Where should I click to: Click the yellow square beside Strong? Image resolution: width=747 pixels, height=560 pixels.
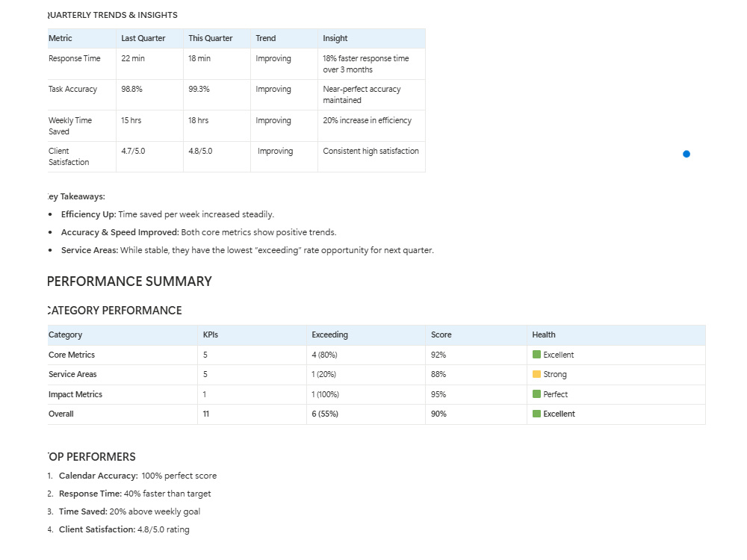536,374
